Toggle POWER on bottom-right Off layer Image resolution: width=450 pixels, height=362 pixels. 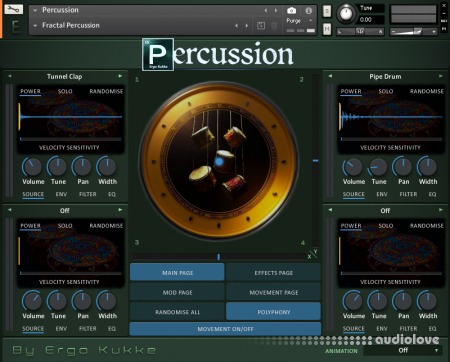coord(351,226)
